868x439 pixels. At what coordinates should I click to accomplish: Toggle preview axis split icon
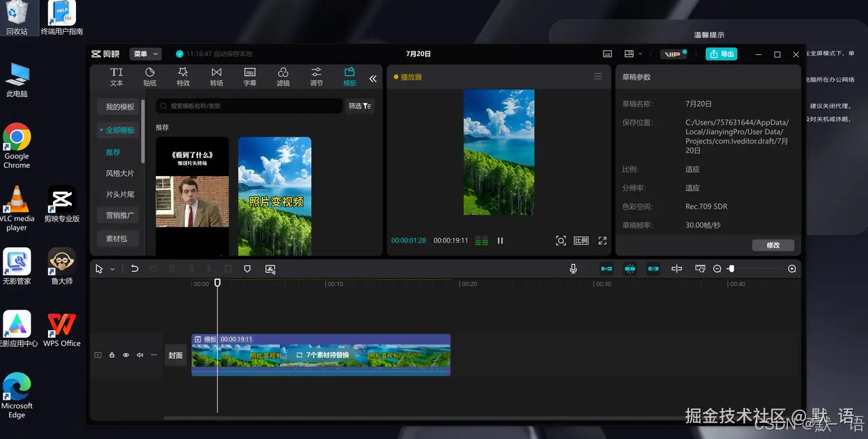pos(677,269)
